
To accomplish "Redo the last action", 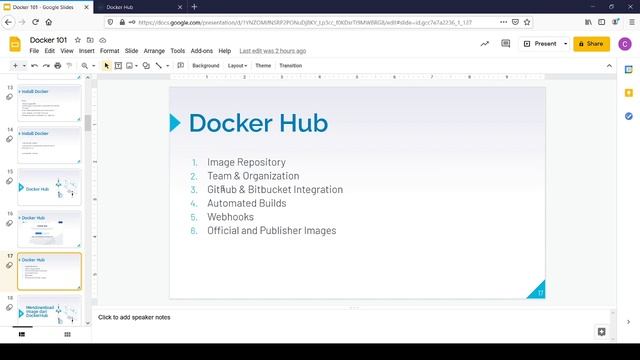I will click(x=46, y=66).
